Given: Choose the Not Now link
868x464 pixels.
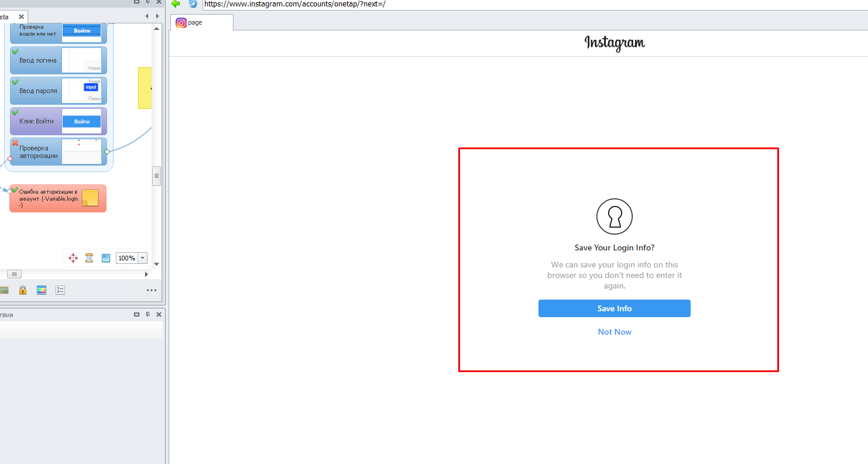Looking at the screenshot, I should [615, 332].
